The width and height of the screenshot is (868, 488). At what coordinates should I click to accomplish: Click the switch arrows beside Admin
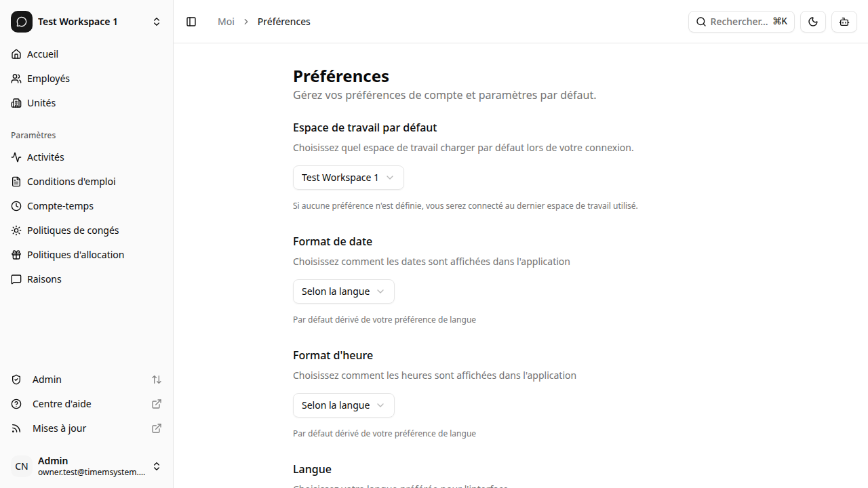157,380
